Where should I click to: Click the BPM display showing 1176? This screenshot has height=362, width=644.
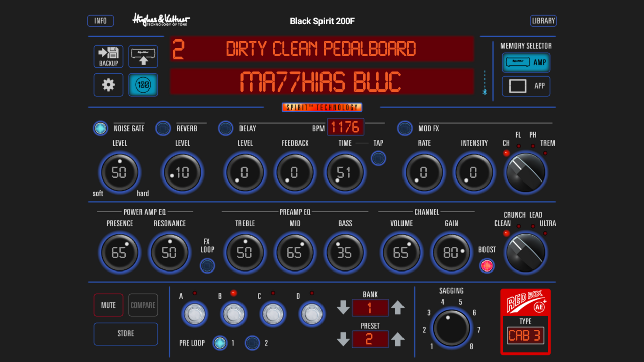[346, 127]
